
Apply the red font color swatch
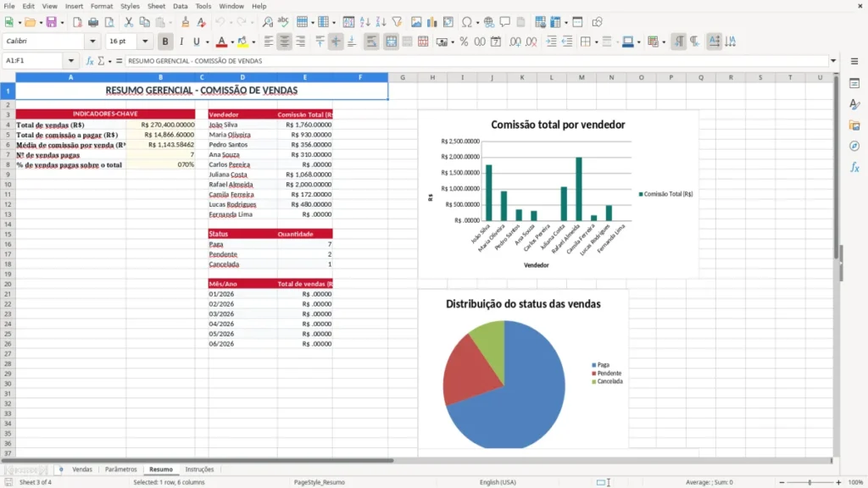point(221,42)
